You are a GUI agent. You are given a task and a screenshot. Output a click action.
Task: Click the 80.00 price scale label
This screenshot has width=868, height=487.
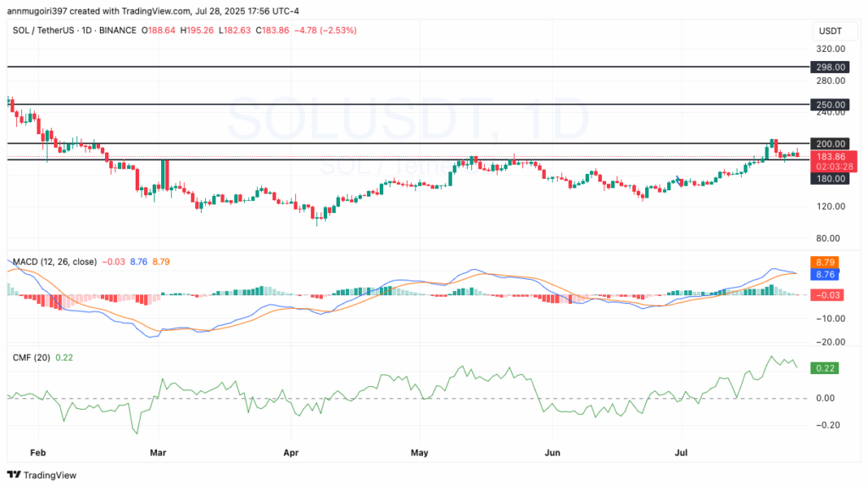point(829,238)
